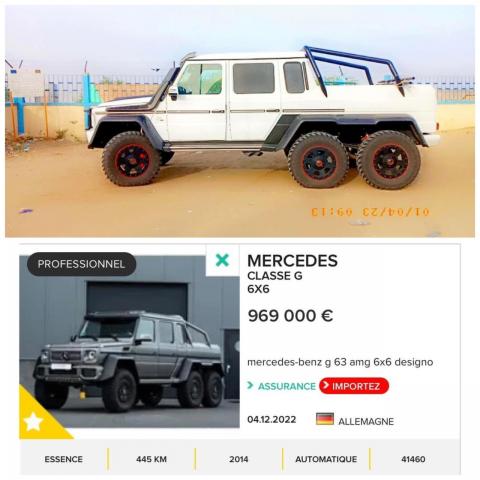480x480 pixels.
Task: Select the 41460 postal code spec
Action: (x=413, y=459)
